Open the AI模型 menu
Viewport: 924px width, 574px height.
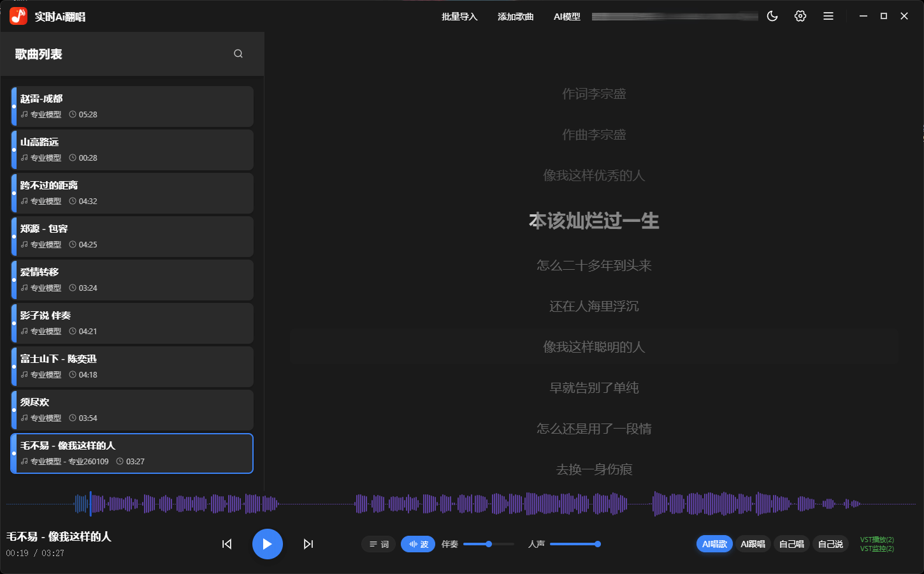567,17
